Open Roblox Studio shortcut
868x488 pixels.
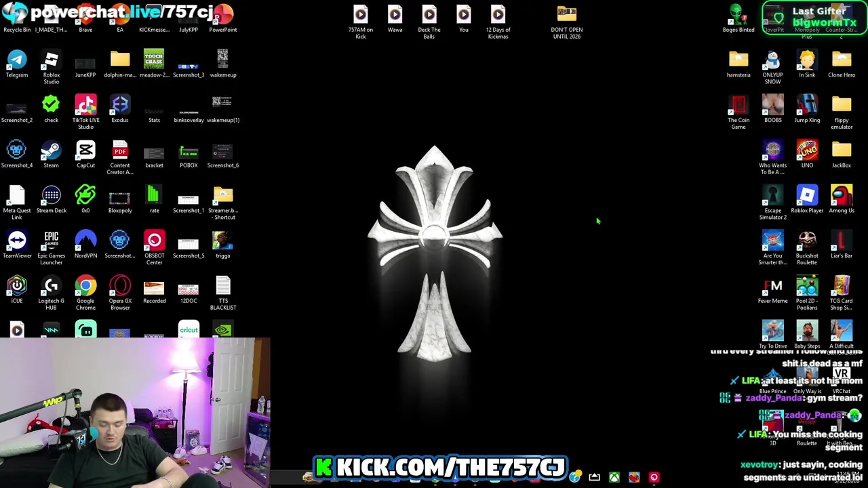point(51,66)
